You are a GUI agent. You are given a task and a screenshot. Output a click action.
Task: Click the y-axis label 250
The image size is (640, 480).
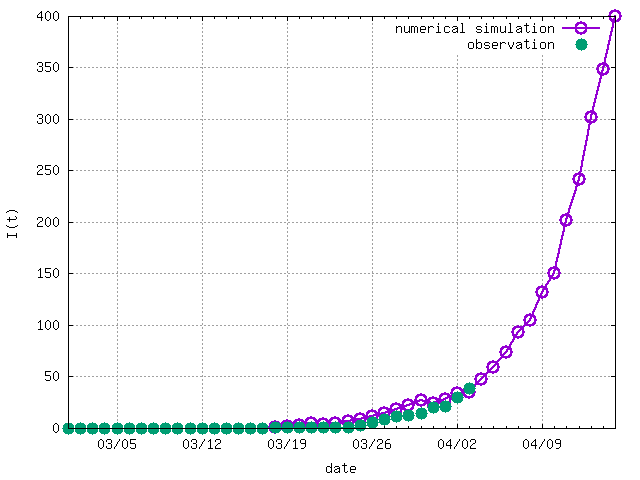tap(48, 171)
